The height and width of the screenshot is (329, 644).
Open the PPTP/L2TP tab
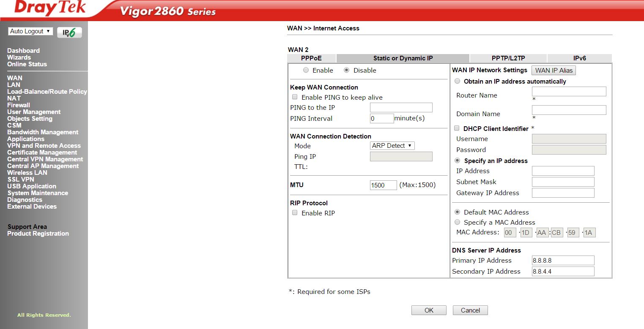coord(508,58)
